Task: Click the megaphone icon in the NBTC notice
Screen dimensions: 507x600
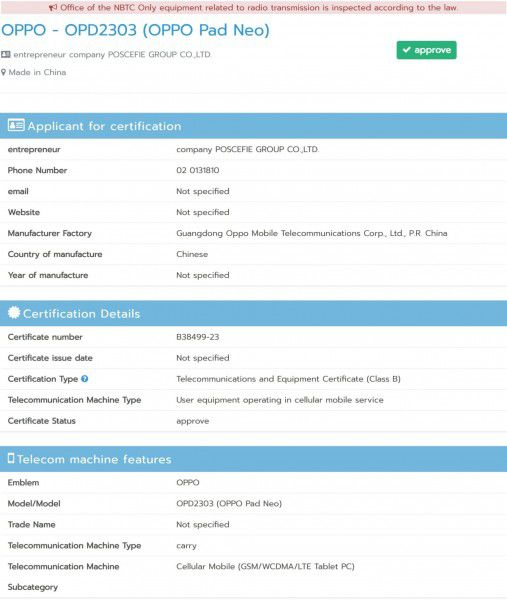Action: (x=53, y=8)
